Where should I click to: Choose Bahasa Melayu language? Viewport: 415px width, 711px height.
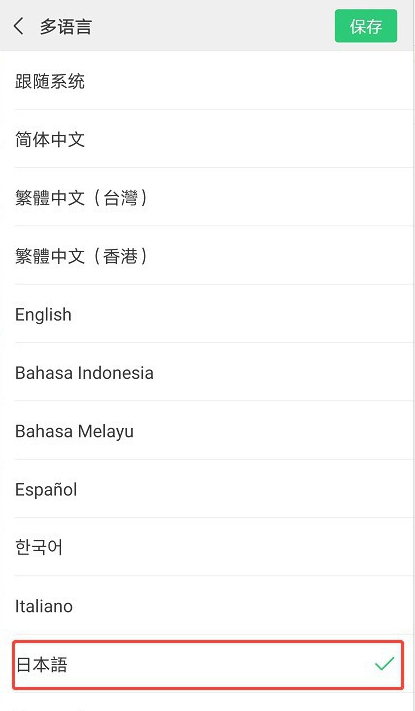[x=206, y=430]
